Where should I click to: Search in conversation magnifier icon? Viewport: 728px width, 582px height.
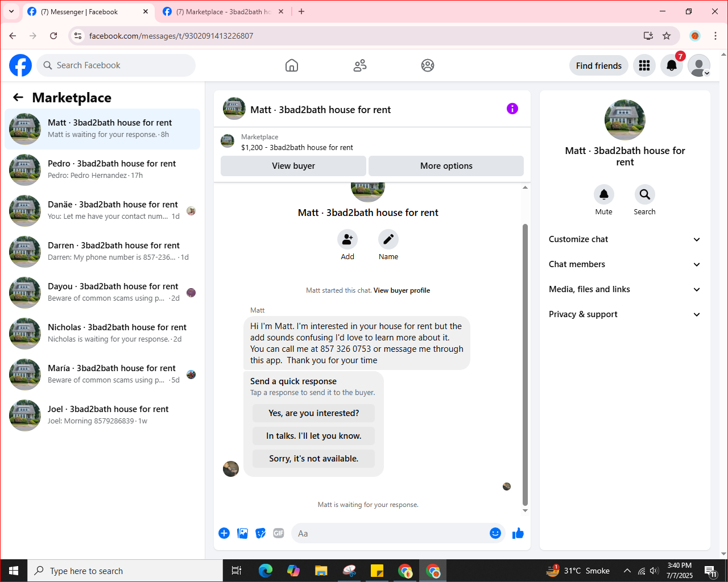[x=645, y=194]
